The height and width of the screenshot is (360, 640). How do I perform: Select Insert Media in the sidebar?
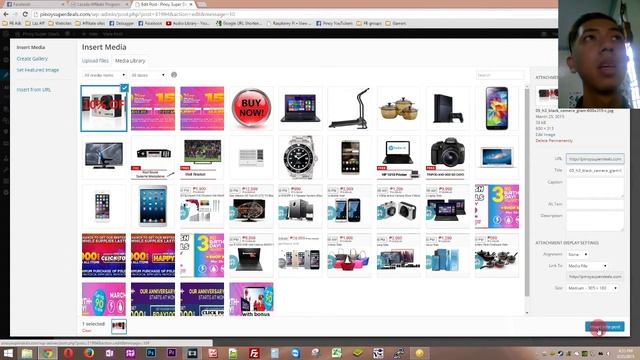tap(31, 47)
